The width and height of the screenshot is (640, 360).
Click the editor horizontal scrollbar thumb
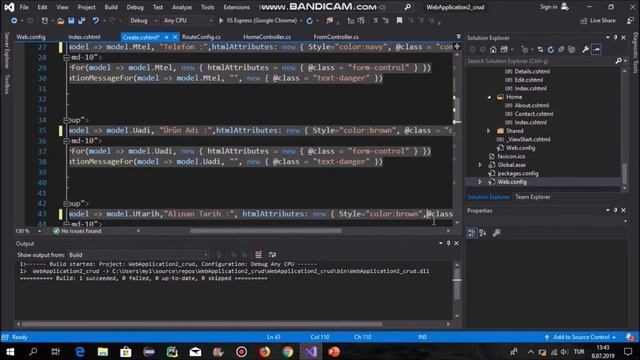pyautogui.click(x=266, y=231)
